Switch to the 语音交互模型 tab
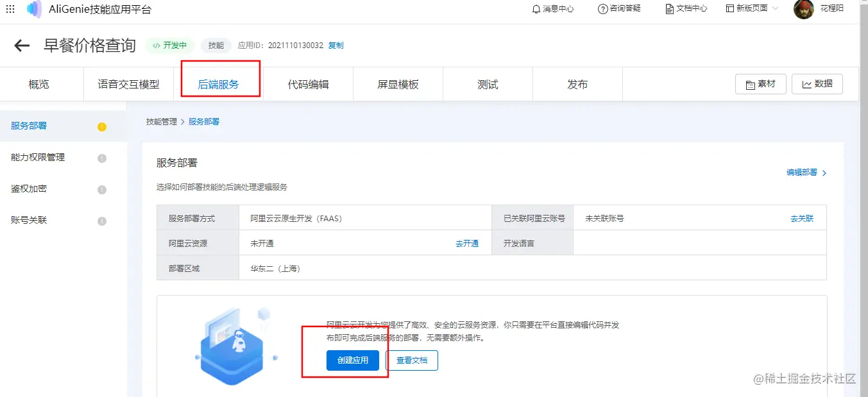868x397 pixels. 128,84
